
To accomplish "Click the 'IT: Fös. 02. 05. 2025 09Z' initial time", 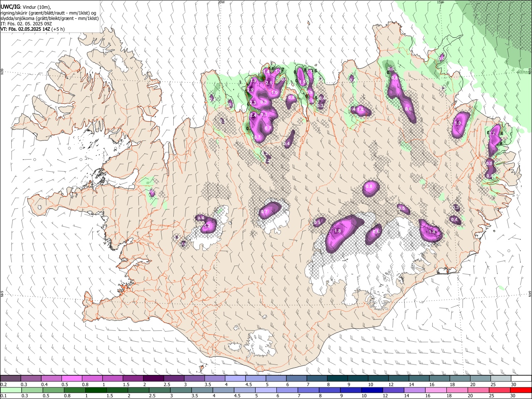I will coord(26,24).
